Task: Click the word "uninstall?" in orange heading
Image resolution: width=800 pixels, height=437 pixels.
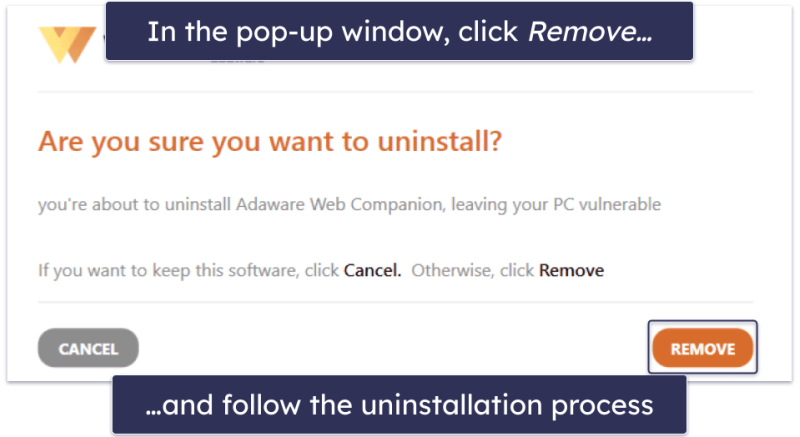Action: [x=440, y=141]
